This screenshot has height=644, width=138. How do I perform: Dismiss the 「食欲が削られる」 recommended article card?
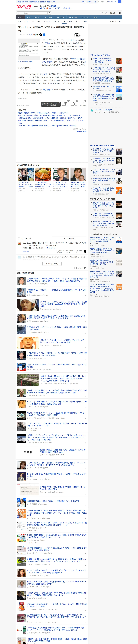tap(50, 191)
